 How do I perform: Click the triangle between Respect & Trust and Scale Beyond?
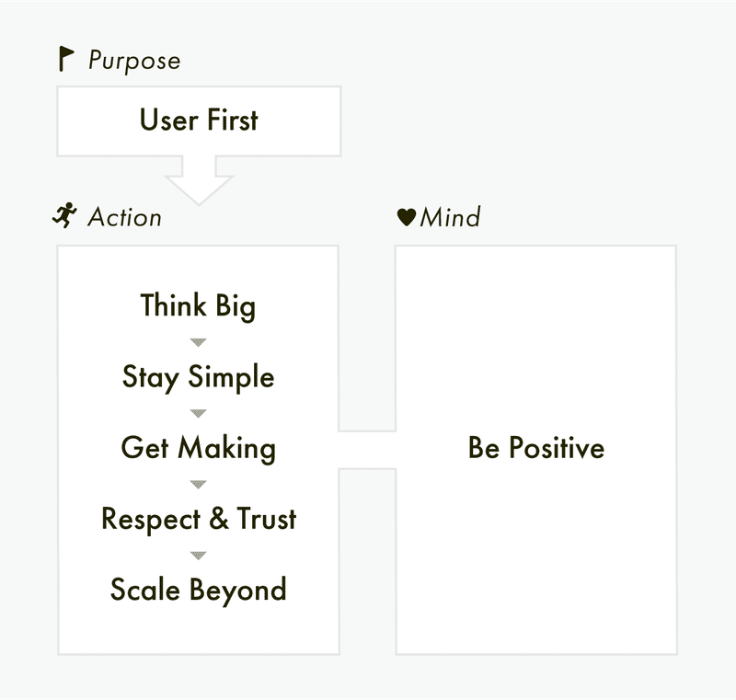coord(198,555)
